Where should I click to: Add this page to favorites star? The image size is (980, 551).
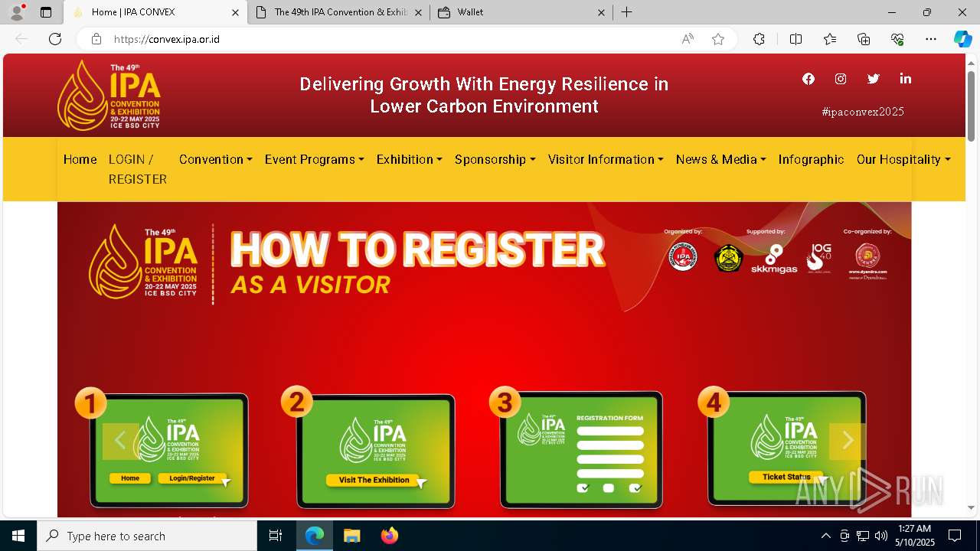(718, 39)
